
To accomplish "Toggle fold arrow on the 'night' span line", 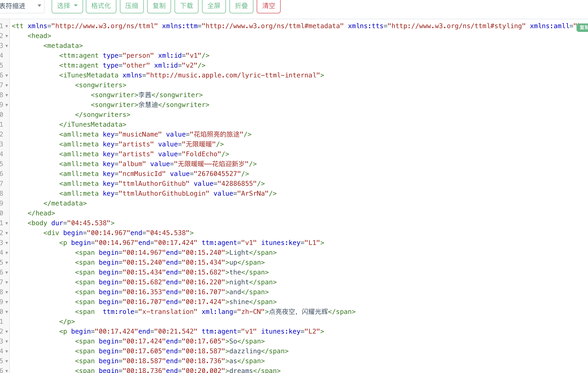I will (x=7, y=282).
